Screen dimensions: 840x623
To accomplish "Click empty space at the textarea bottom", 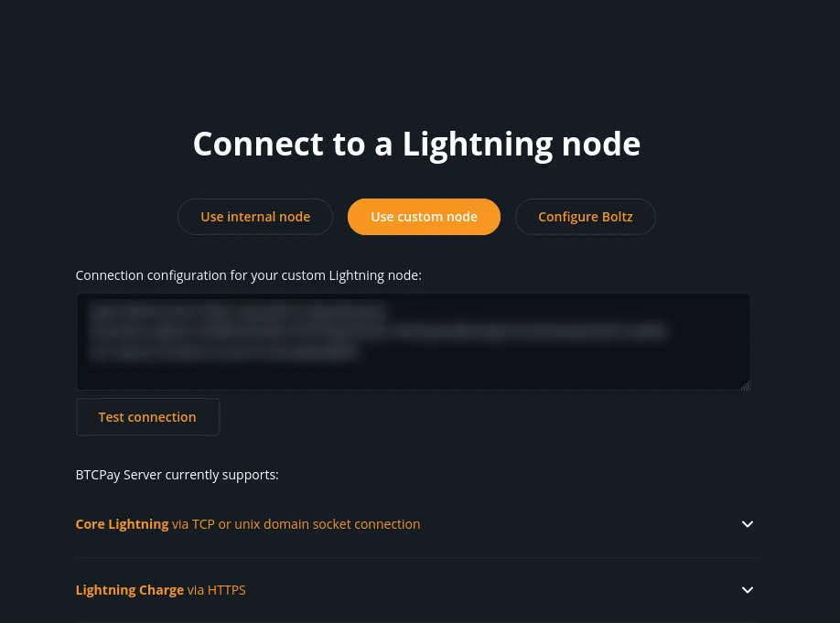I will pyautogui.click(x=412, y=376).
